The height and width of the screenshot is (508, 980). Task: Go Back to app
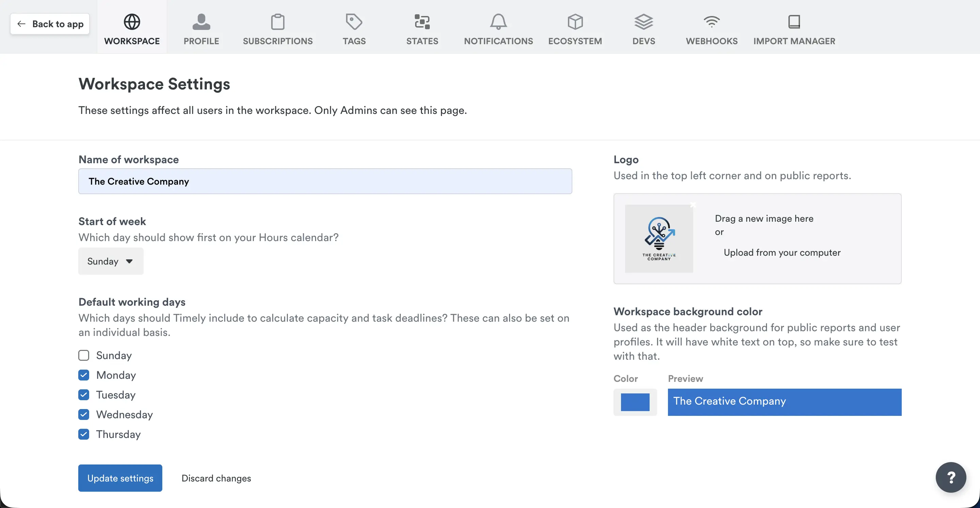coord(50,24)
